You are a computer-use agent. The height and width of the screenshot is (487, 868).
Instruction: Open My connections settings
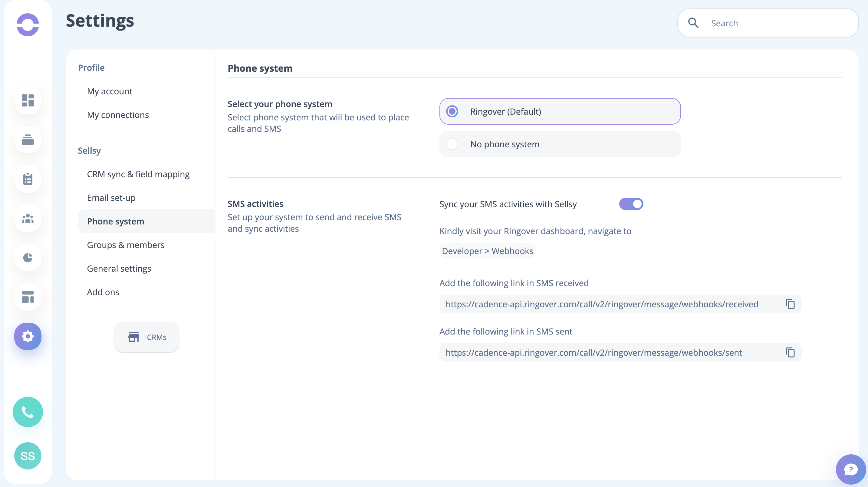[x=118, y=115]
